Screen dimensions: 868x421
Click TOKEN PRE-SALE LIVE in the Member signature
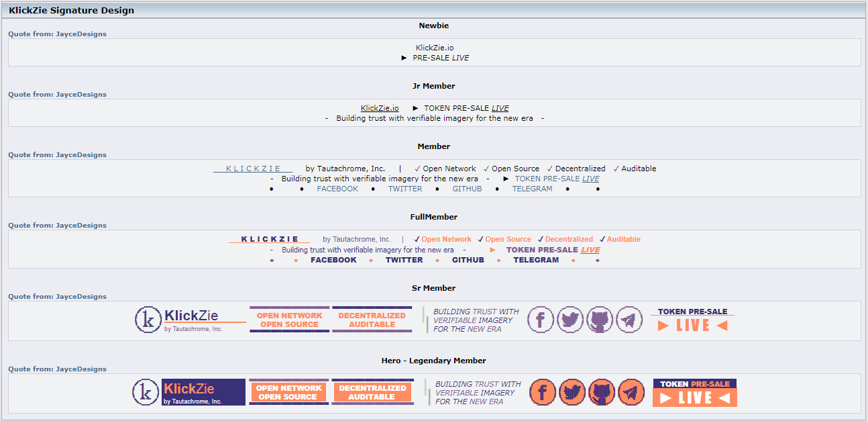[x=557, y=179]
